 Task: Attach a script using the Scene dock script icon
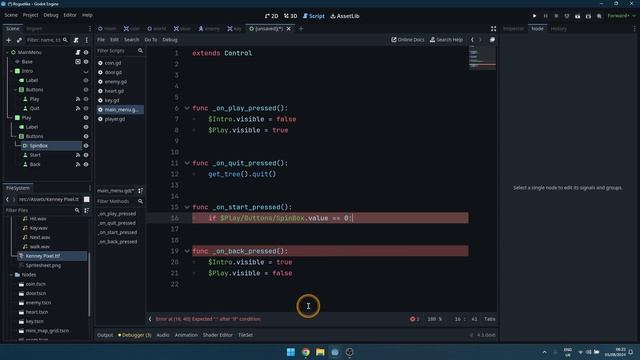[76, 40]
